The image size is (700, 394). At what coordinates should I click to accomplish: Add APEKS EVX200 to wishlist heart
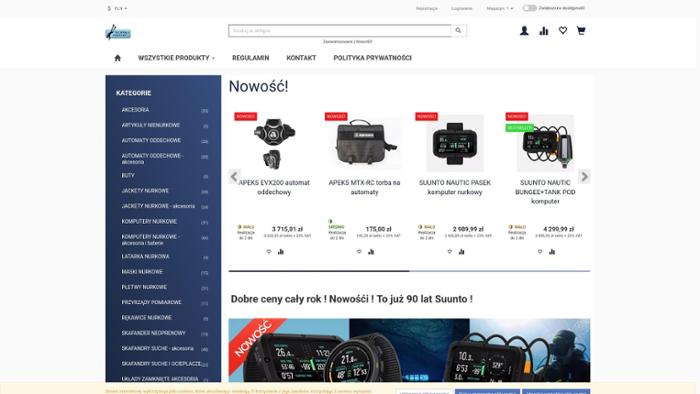269,252
